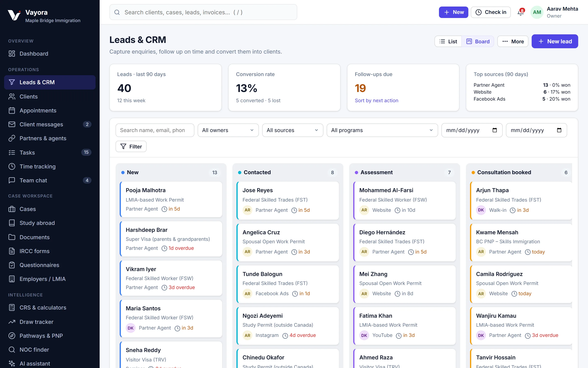Expand the All owners dropdown
This screenshot has width=588, height=368.
click(x=228, y=130)
